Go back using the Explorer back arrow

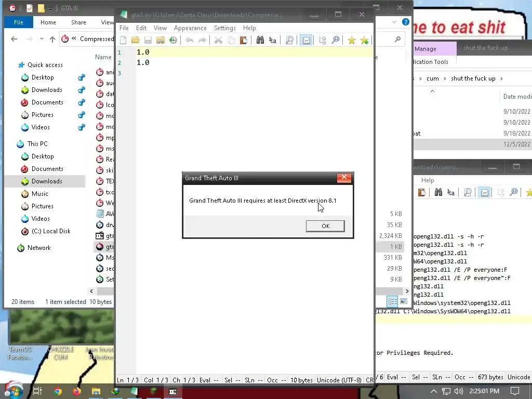(x=14, y=39)
